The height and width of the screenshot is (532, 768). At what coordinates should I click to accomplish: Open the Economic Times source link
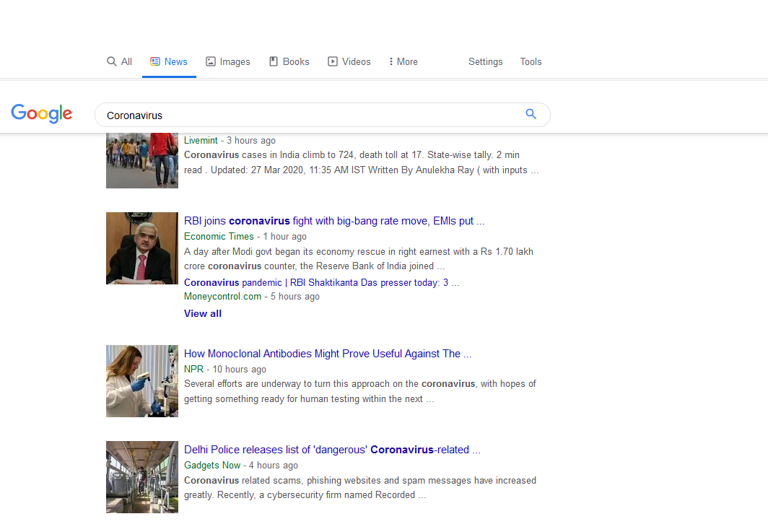219,237
